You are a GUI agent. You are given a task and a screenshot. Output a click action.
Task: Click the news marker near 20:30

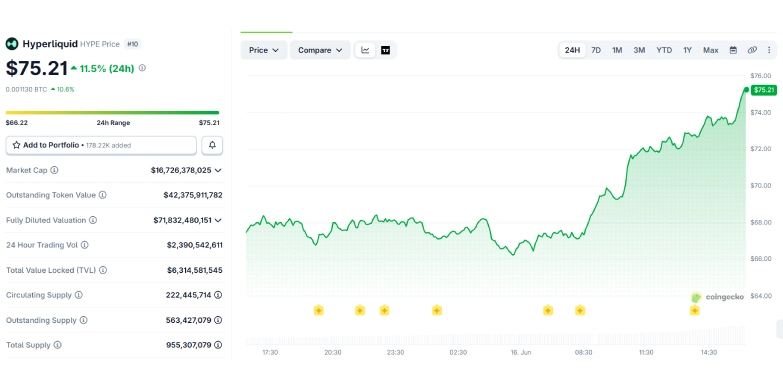(x=319, y=311)
